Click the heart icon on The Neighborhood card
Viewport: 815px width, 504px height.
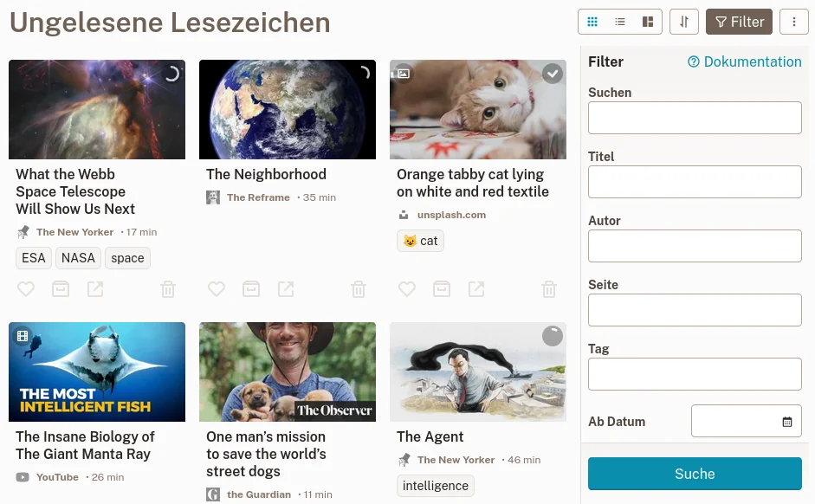217,289
